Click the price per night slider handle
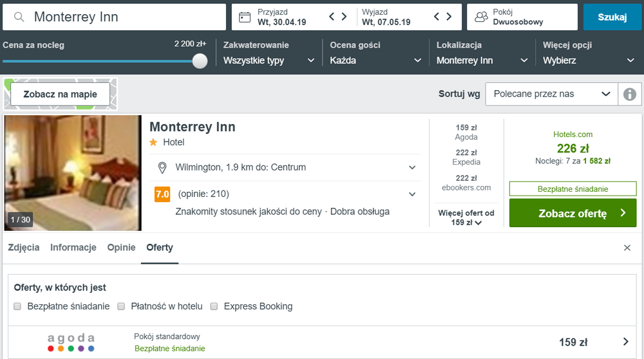 pyautogui.click(x=200, y=61)
